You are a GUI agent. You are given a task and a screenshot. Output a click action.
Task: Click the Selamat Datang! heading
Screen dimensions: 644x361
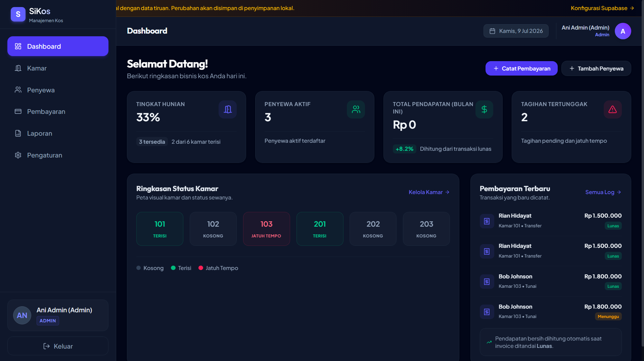pos(168,63)
